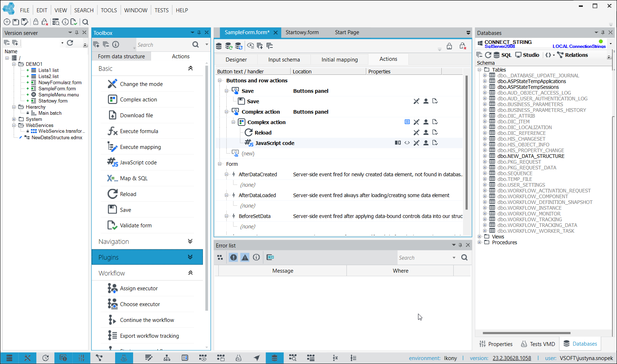Screen dimensions: 617x364
Task: Toggle the lock icon in the form toolbar
Action: pos(449,46)
